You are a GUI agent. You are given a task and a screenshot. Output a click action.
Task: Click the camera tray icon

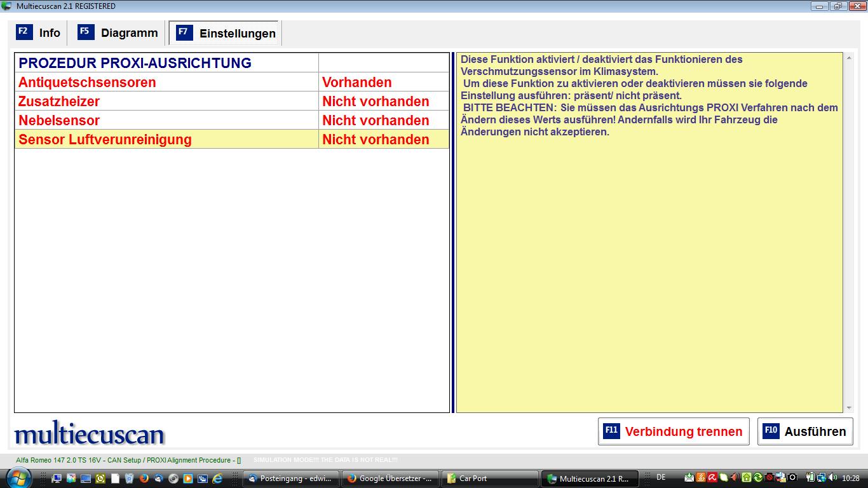point(792,478)
